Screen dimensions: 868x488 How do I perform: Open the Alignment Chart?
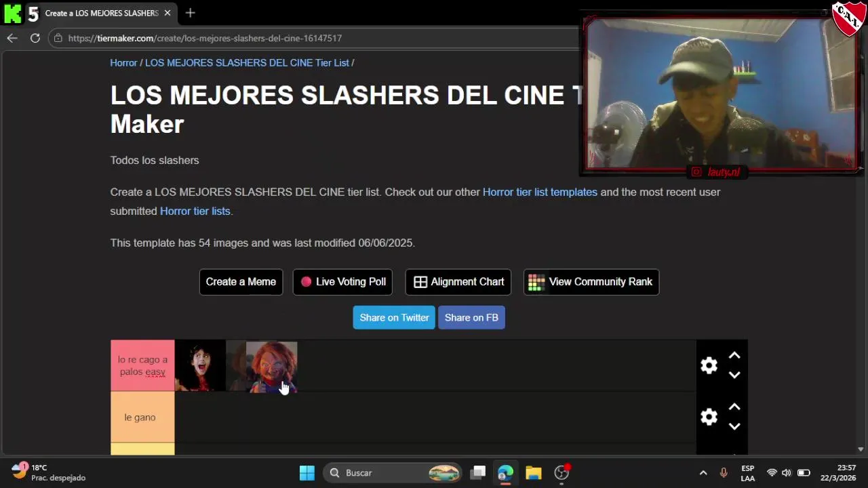(458, 282)
